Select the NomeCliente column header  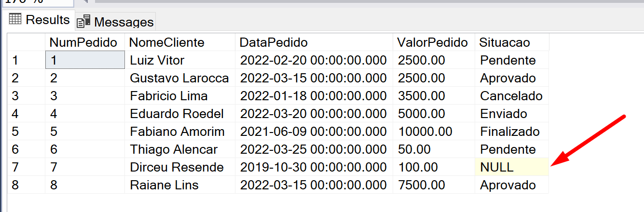[179, 42]
